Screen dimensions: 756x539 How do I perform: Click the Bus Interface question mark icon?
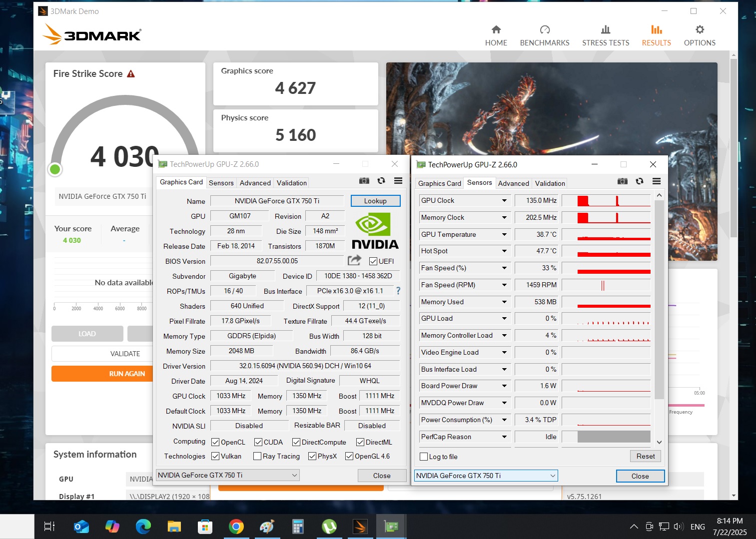point(398,291)
